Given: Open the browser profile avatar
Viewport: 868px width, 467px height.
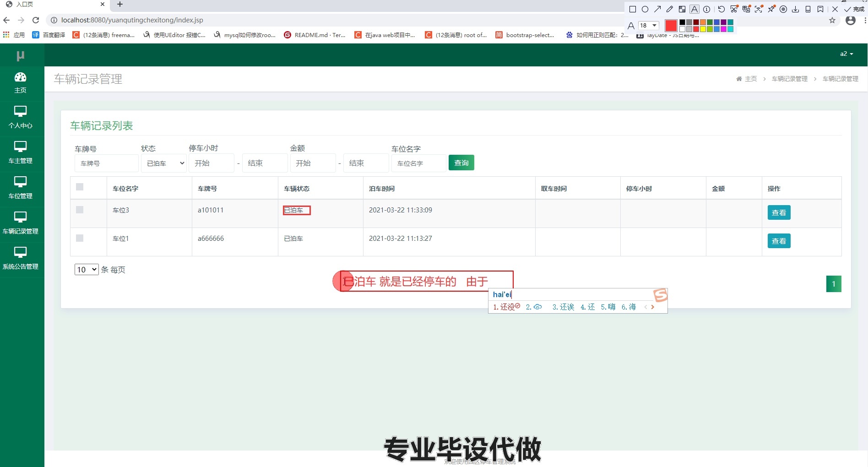Looking at the screenshot, I should click(x=851, y=20).
